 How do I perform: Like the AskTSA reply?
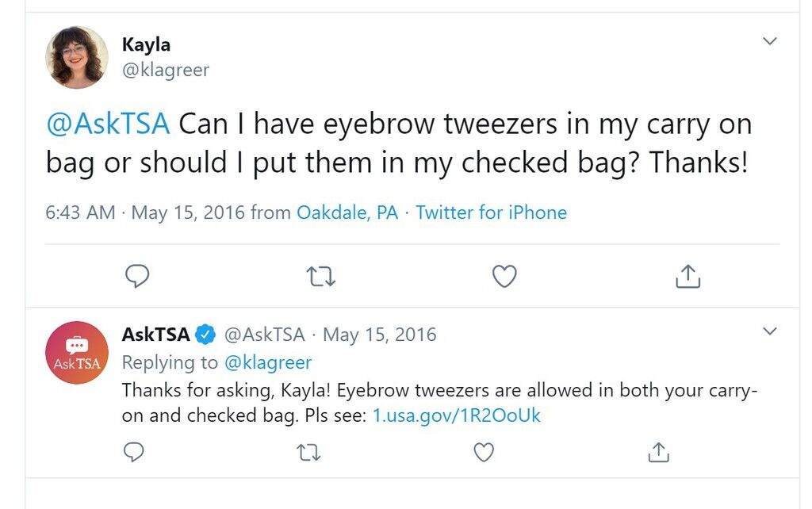pos(484,452)
